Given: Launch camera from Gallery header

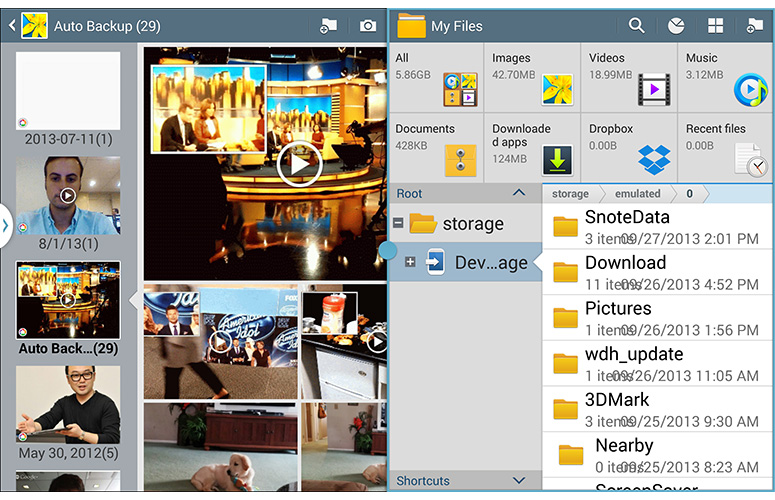Looking at the screenshot, I should pyautogui.click(x=368, y=26).
